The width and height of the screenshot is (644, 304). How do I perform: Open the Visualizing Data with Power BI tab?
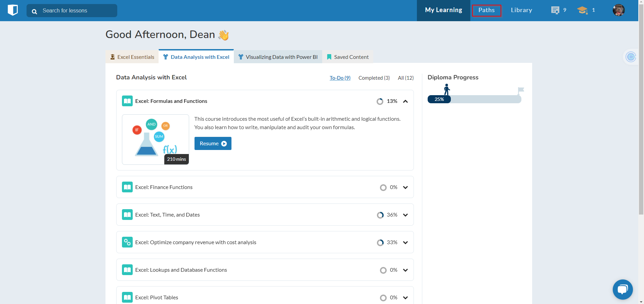tap(278, 57)
